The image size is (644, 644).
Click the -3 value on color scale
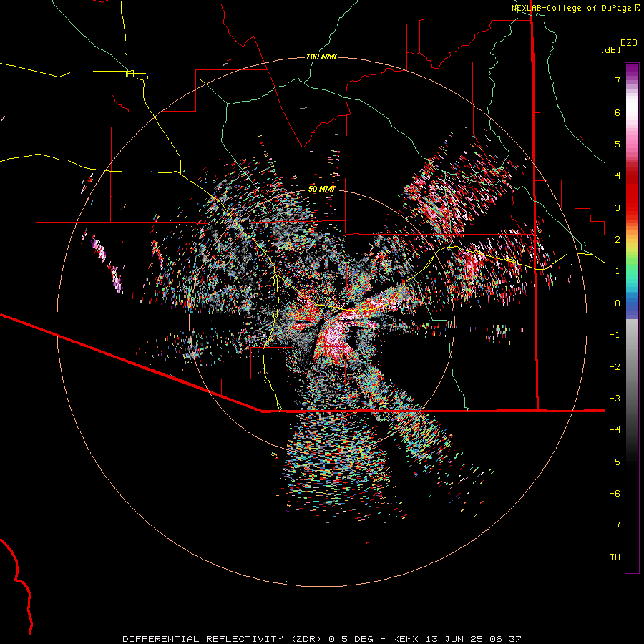(615, 399)
